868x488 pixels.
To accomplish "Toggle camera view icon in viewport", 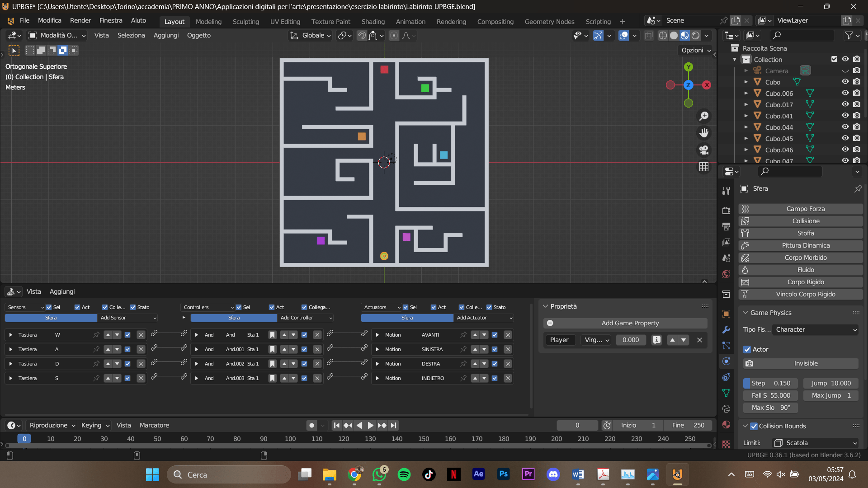I will tap(704, 150).
